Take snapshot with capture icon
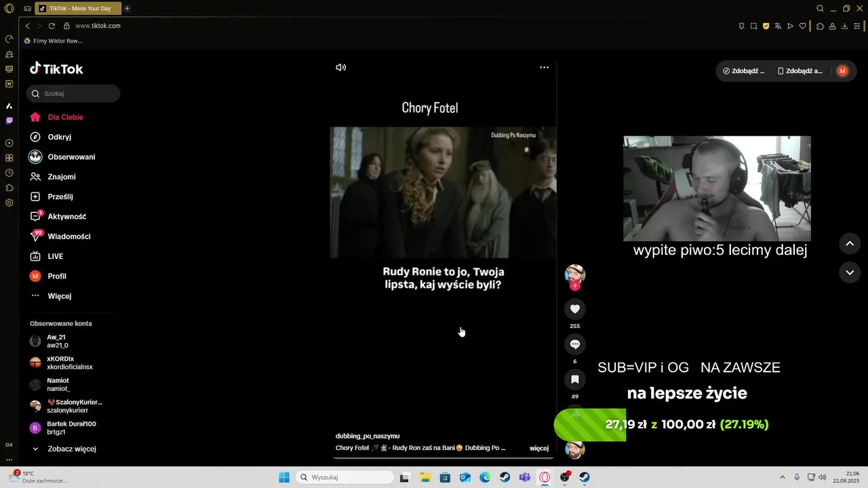The image size is (868, 488). [x=753, y=26]
